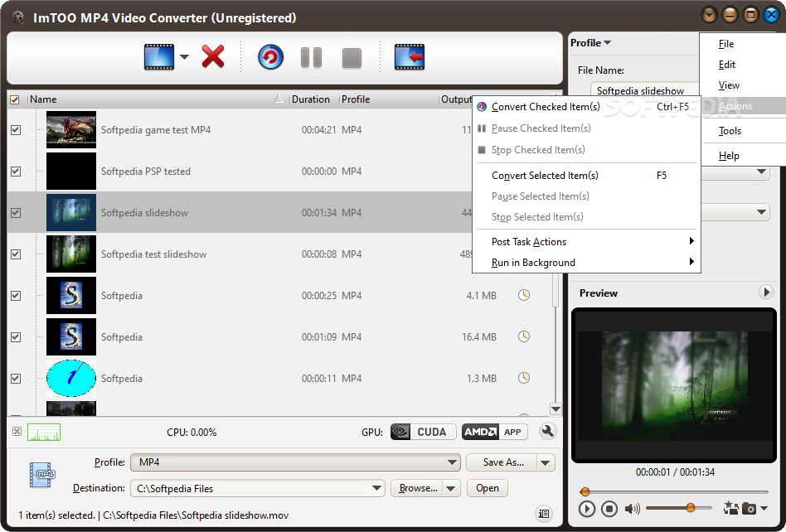
Task: Expand the Preview panel arrow button
Action: tap(765, 292)
